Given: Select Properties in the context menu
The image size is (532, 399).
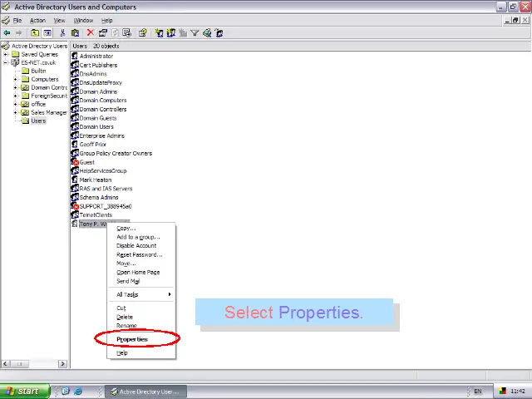Looking at the screenshot, I should pos(141,339).
